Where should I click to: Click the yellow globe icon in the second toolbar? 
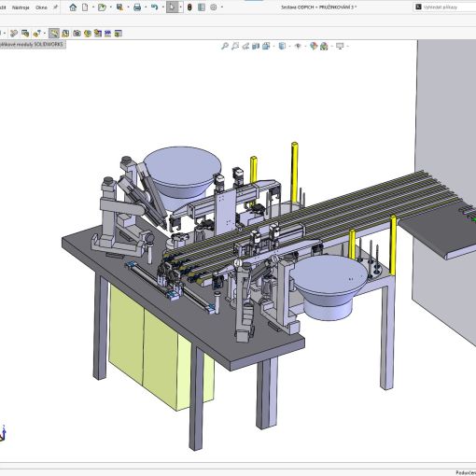point(88,34)
